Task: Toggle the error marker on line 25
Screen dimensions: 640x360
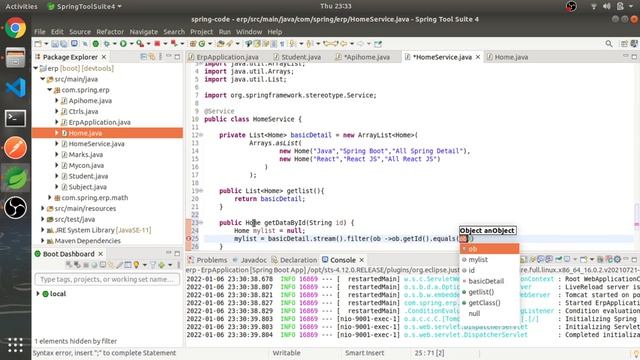Action: 189,238
